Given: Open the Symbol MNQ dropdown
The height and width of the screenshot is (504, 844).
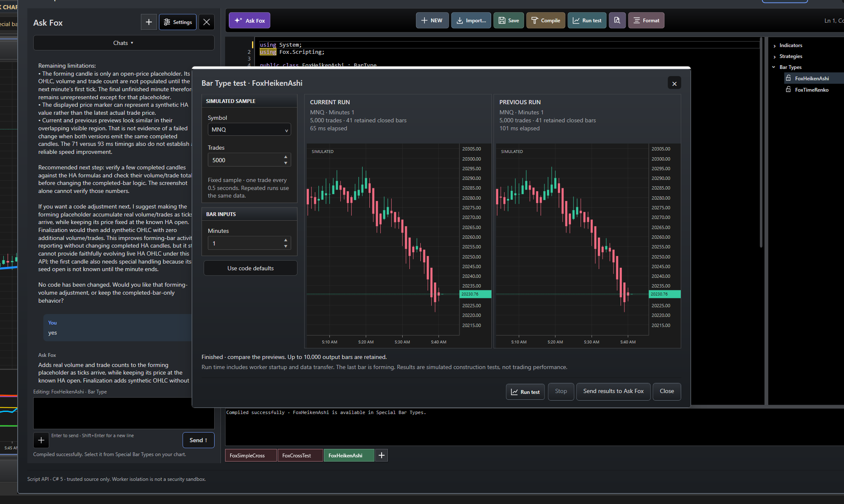Looking at the screenshot, I should 249,129.
